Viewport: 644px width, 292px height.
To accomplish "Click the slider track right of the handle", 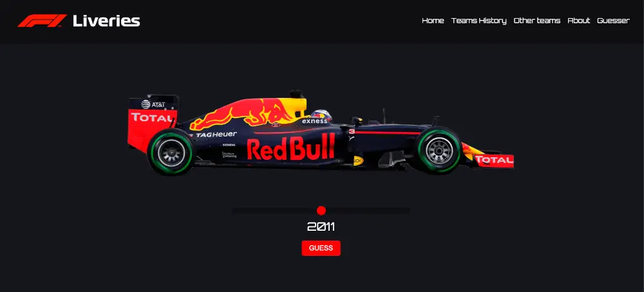I will (x=368, y=211).
